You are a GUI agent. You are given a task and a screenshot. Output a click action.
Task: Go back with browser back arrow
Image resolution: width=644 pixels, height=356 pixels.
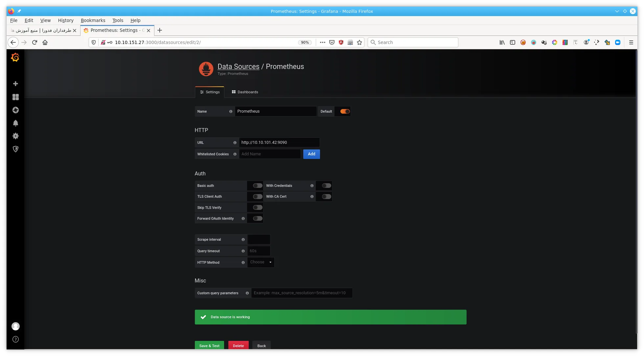click(x=13, y=42)
